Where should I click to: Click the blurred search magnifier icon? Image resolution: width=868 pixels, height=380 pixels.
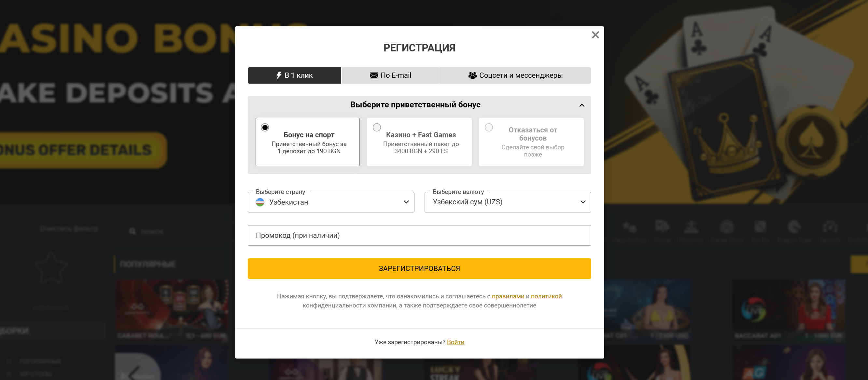click(x=133, y=232)
